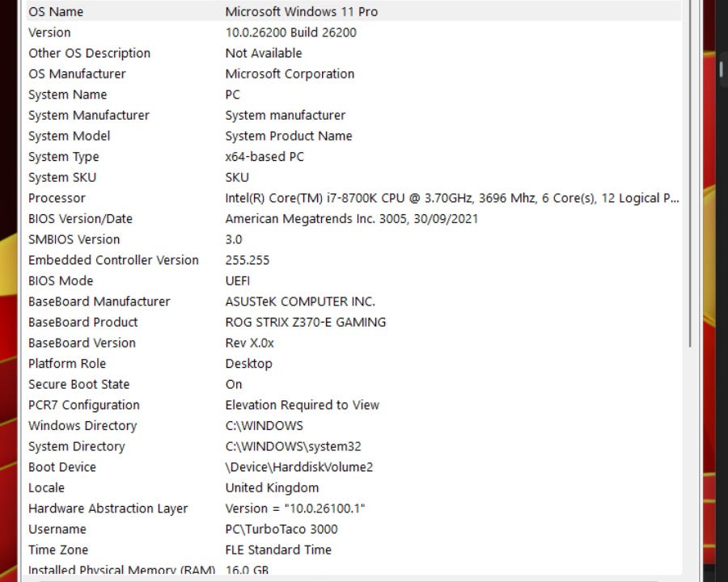Select the Version row label
728x582 pixels.
point(49,32)
